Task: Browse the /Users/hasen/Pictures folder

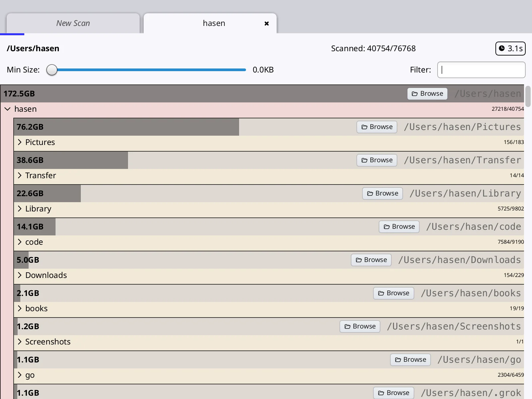Action: click(x=377, y=127)
